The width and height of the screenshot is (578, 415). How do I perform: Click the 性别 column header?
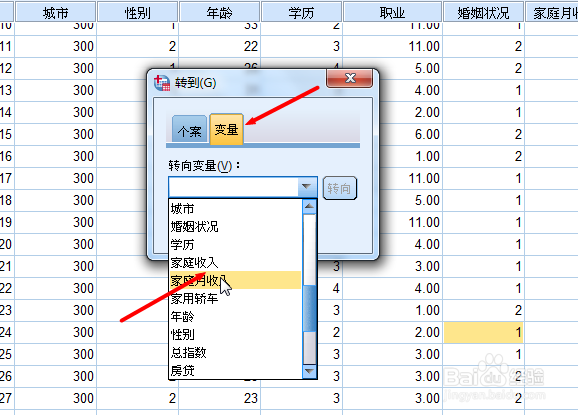click(x=137, y=12)
